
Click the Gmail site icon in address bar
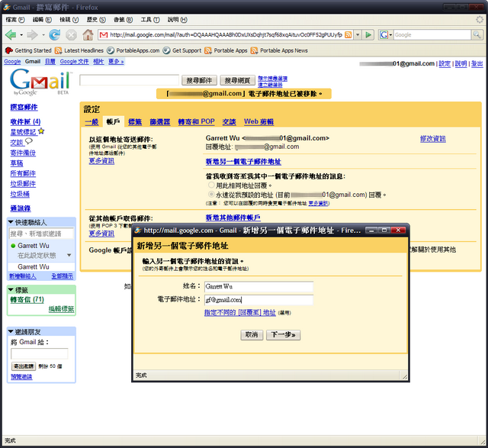[x=104, y=35]
